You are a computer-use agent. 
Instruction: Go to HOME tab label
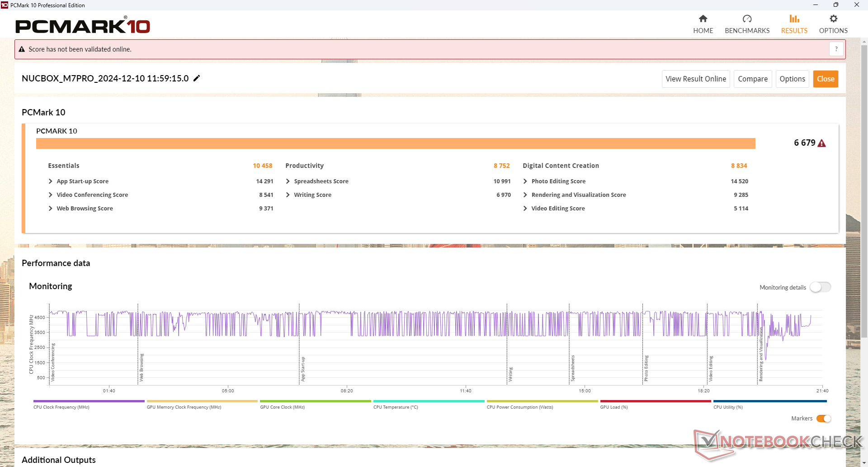pyautogui.click(x=703, y=31)
